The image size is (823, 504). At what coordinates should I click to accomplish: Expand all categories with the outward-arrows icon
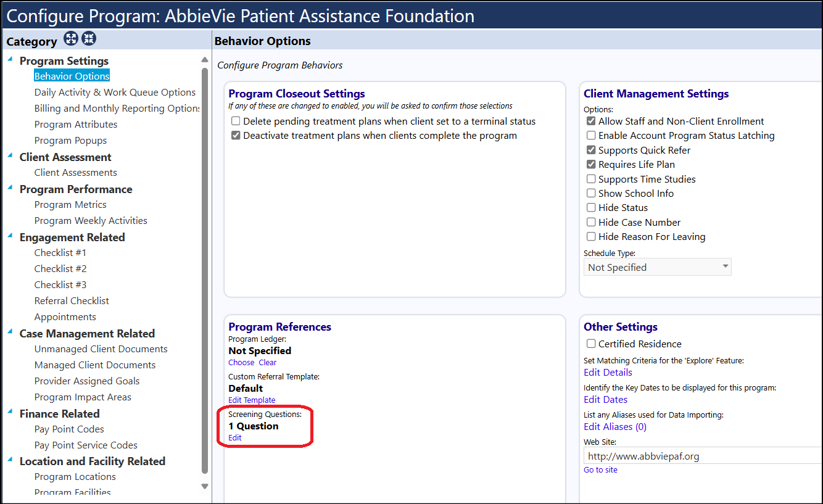coord(72,39)
